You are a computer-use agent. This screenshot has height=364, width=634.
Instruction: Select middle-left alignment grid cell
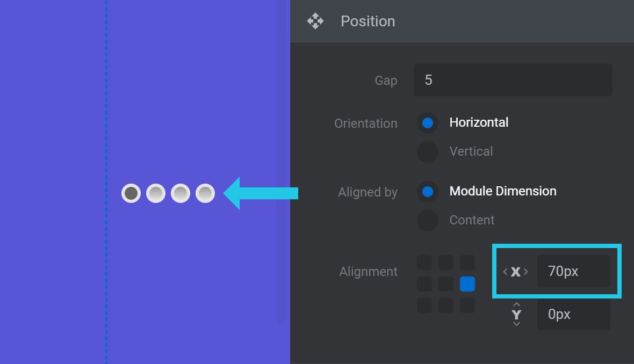(424, 284)
